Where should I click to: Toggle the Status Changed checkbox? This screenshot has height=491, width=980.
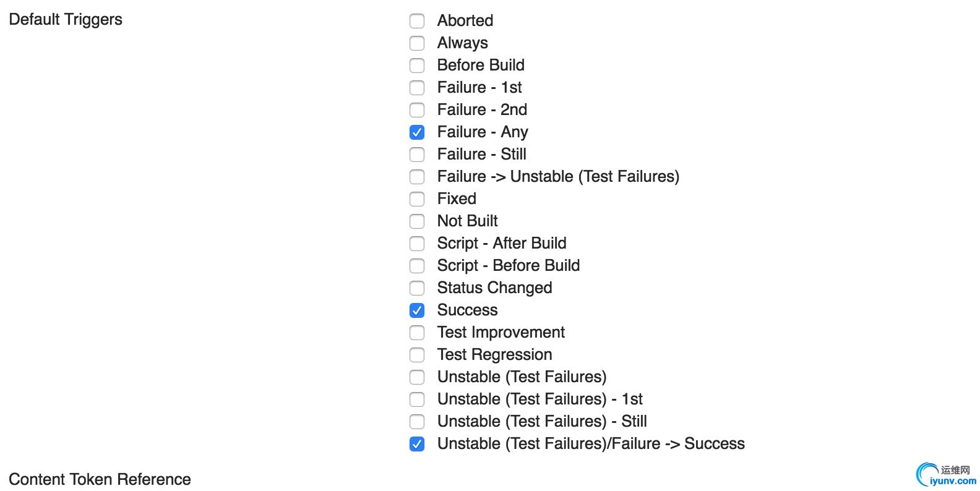[x=417, y=288]
